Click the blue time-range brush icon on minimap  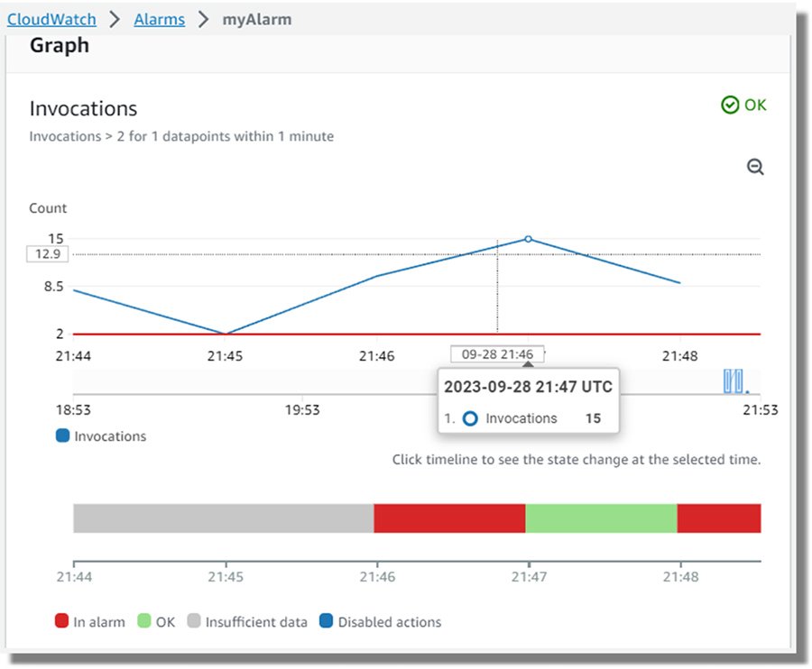tap(732, 381)
